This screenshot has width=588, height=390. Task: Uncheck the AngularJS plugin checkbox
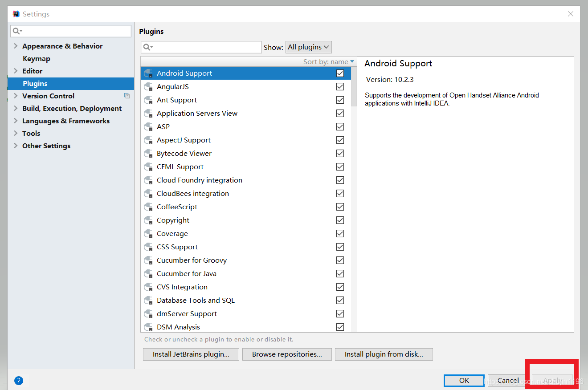coord(340,87)
